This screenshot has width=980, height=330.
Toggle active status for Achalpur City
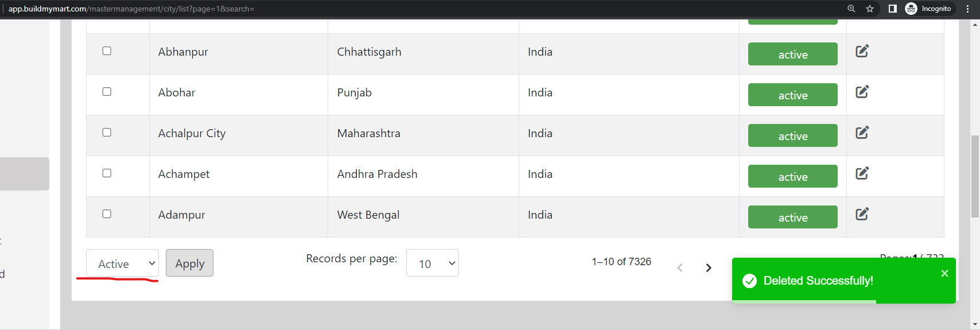pyautogui.click(x=792, y=135)
